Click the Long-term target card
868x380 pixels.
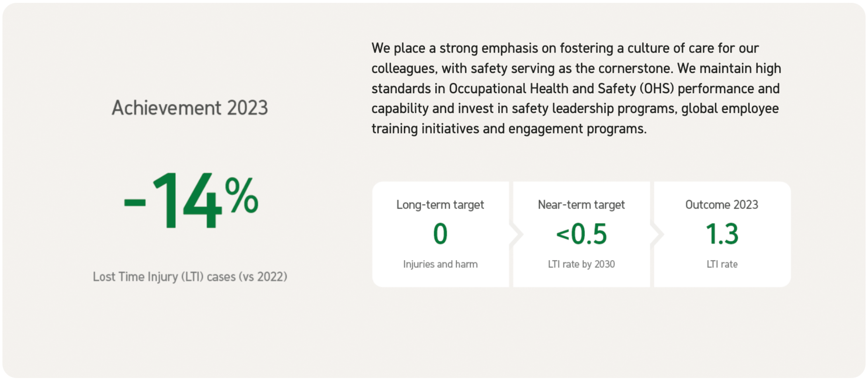[x=440, y=234]
